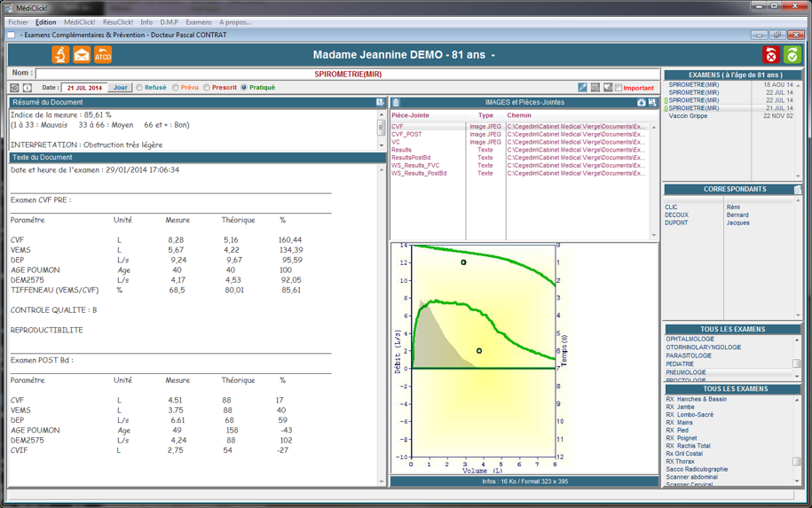
Task: Open the CVF_POST attachment entry
Action: click(406, 135)
